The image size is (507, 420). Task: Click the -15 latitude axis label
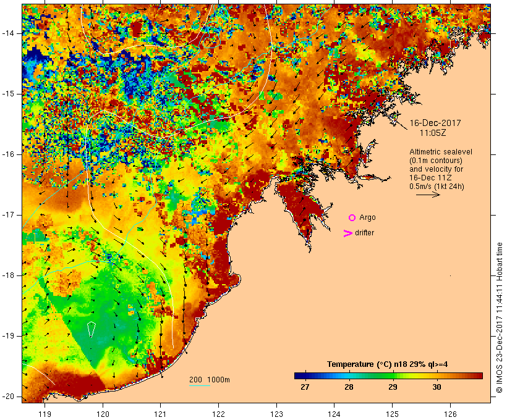click(x=8, y=94)
